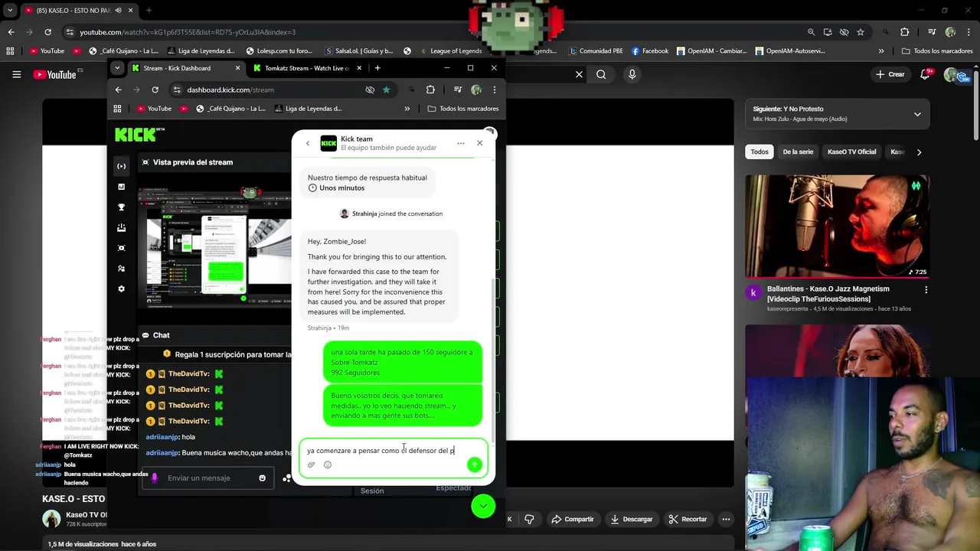Screen dimensions: 980x551
Task: Click bookmark star in Kick browser window
Action: 386,90
